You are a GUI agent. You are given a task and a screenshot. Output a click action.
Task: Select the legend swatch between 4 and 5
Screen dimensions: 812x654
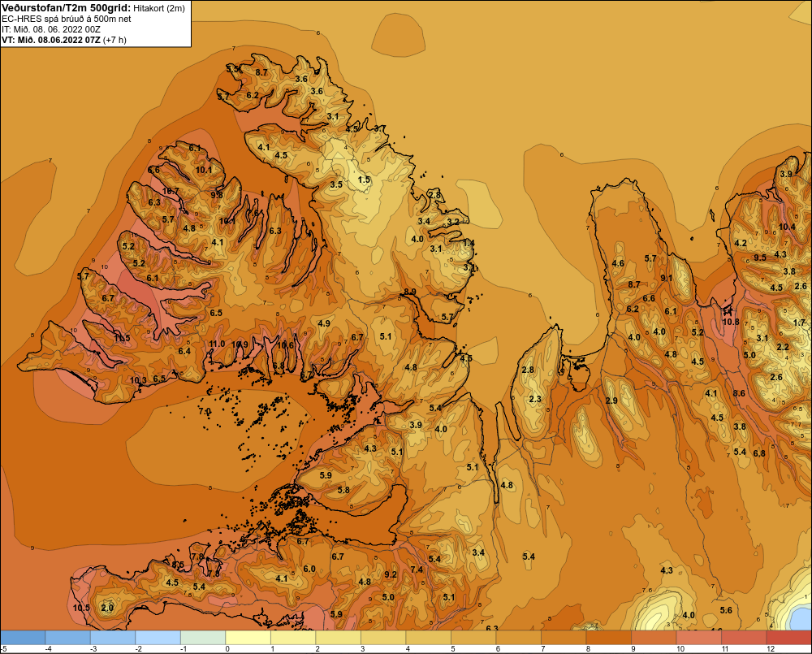pyautogui.click(x=428, y=638)
